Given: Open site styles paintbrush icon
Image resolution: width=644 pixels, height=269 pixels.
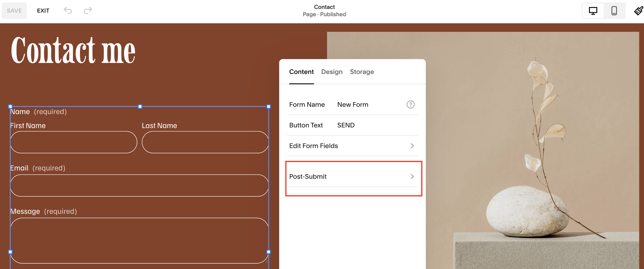Looking at the screenshot, I should pyautogui.click(x=639, y=11).
